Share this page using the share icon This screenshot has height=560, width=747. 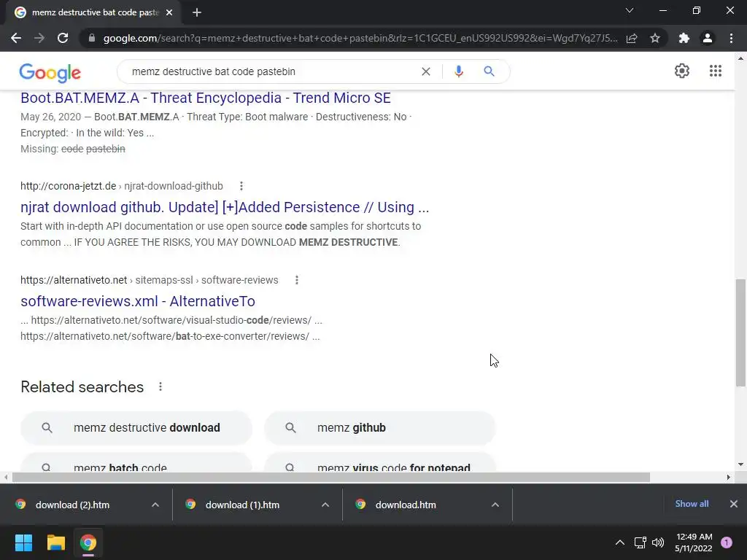click(x=632, y=38)
